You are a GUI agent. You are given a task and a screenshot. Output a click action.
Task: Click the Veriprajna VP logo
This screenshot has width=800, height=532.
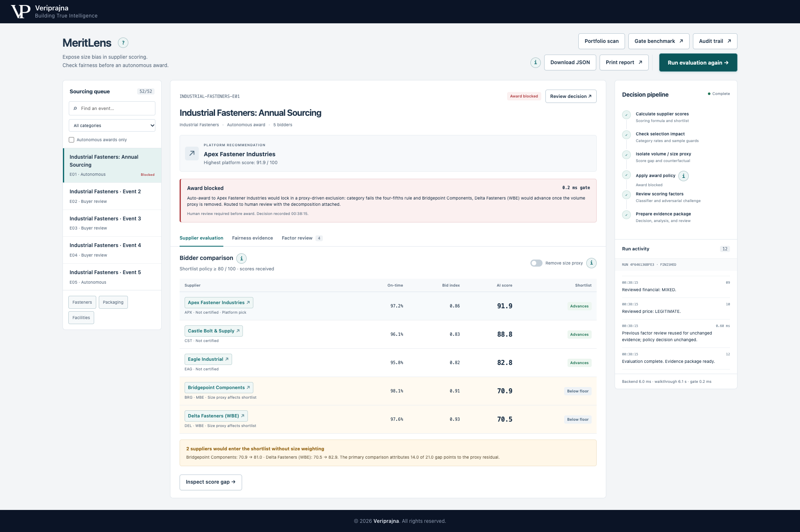pos(20,12)
